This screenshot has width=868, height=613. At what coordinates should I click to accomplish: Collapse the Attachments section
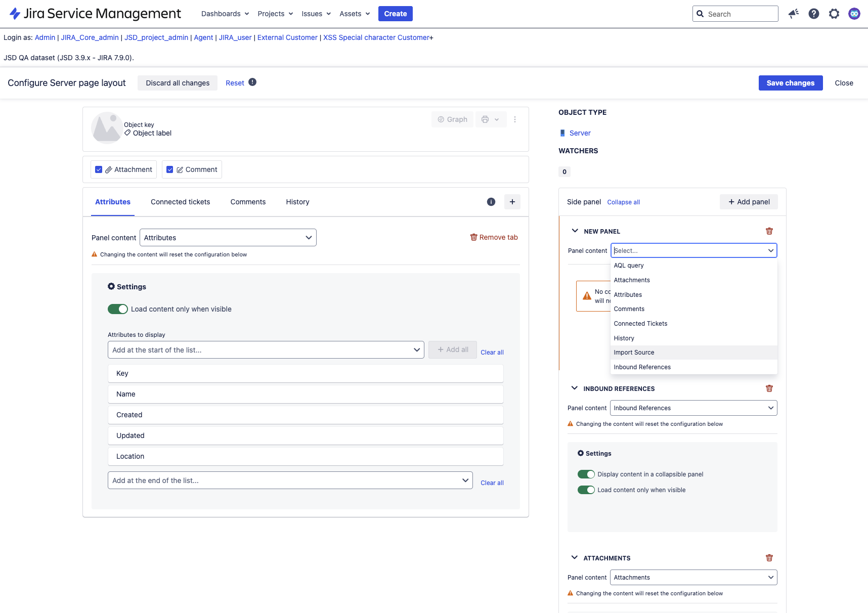coord(575,557)
